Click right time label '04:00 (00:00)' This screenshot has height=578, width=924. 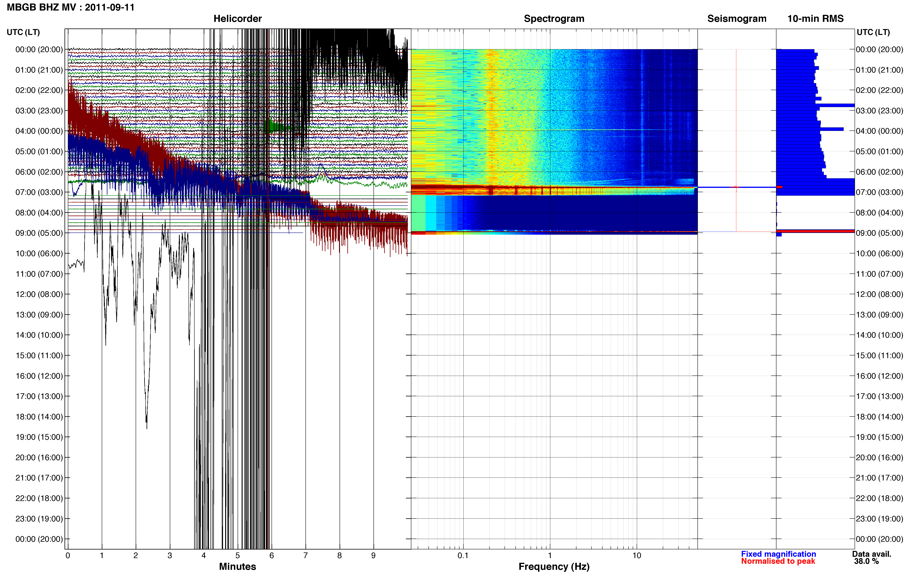coord(879,131)
